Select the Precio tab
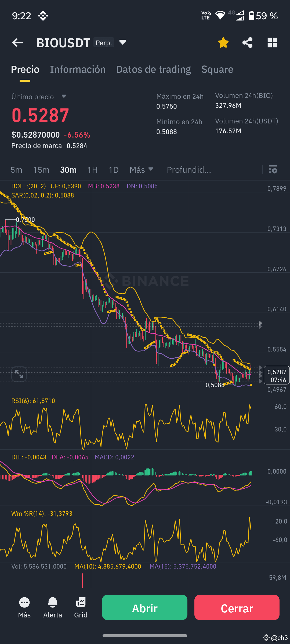Image resolution: width=290 pixels, height=644 pixels. (x=25, y=69)
